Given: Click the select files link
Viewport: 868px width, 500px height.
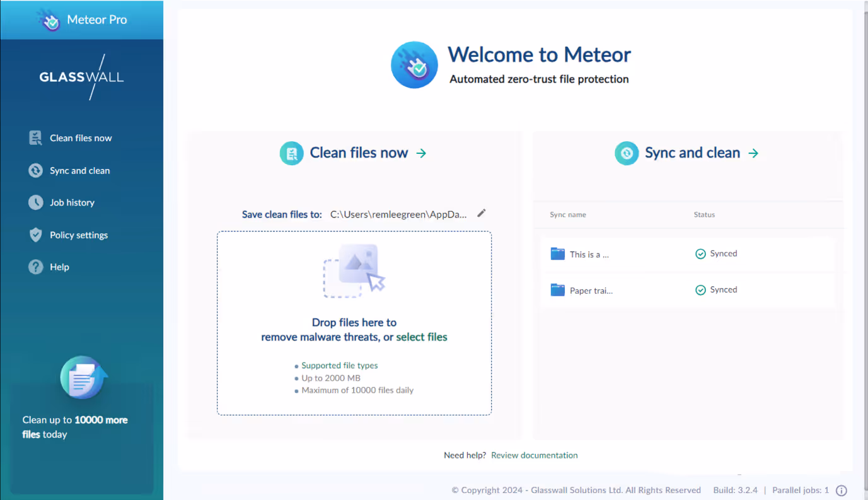Looking at the screenshot, I should pos(422,337).
